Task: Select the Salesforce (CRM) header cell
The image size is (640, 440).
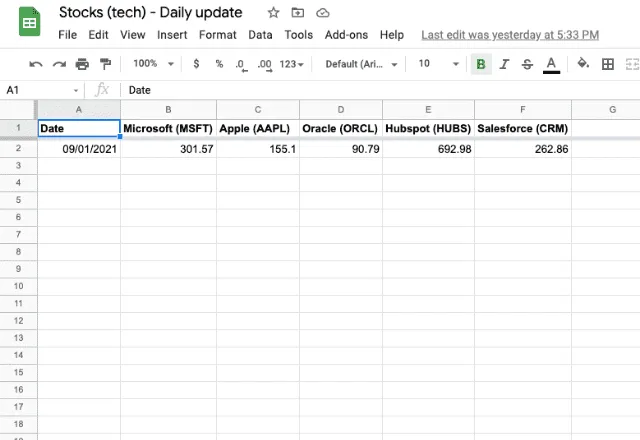Action: pyautogui.click(x=523, y=128)
